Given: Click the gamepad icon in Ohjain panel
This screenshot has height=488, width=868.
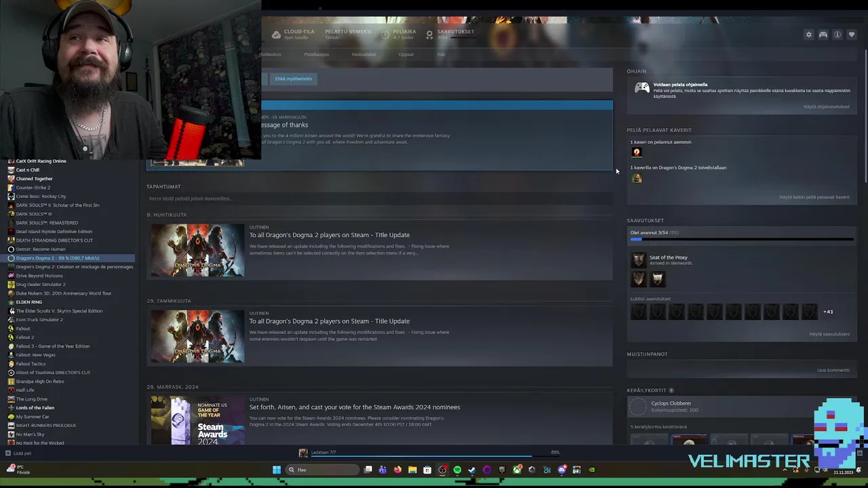Looking at the screenshot, I should (x=642, y=88).
